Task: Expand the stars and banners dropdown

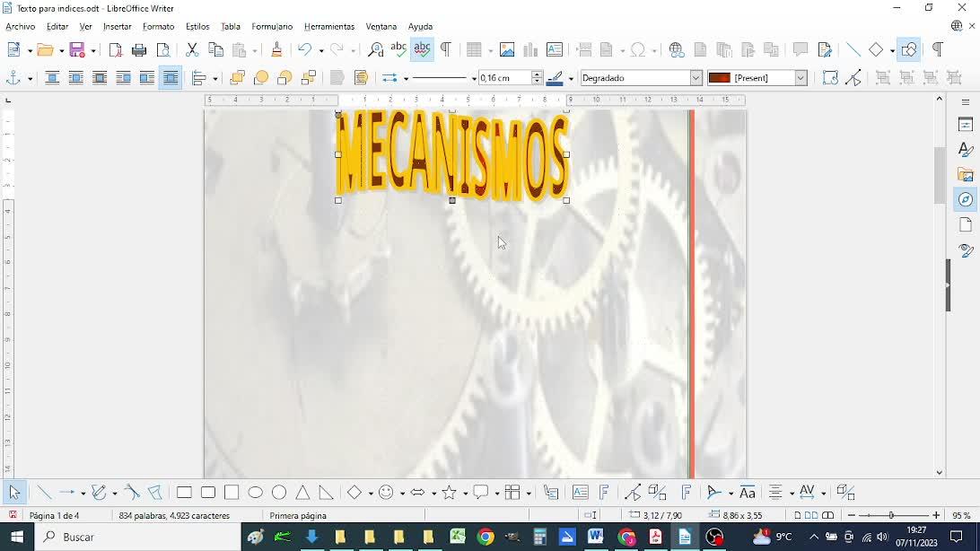Action: (x=466, y=494)
